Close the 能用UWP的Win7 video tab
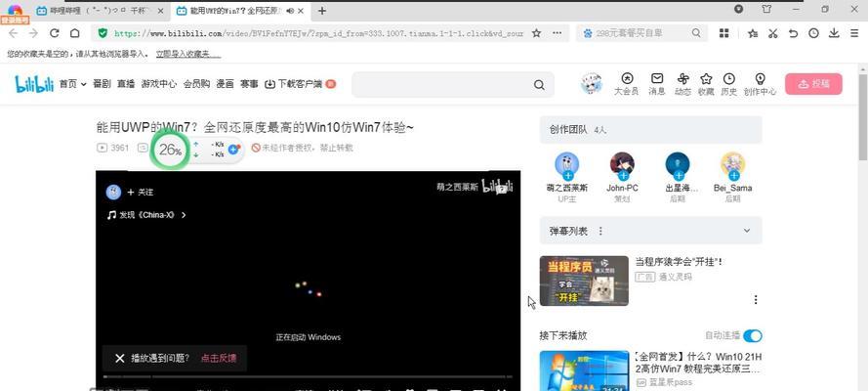Screen dimensions: 868x391 303,11
